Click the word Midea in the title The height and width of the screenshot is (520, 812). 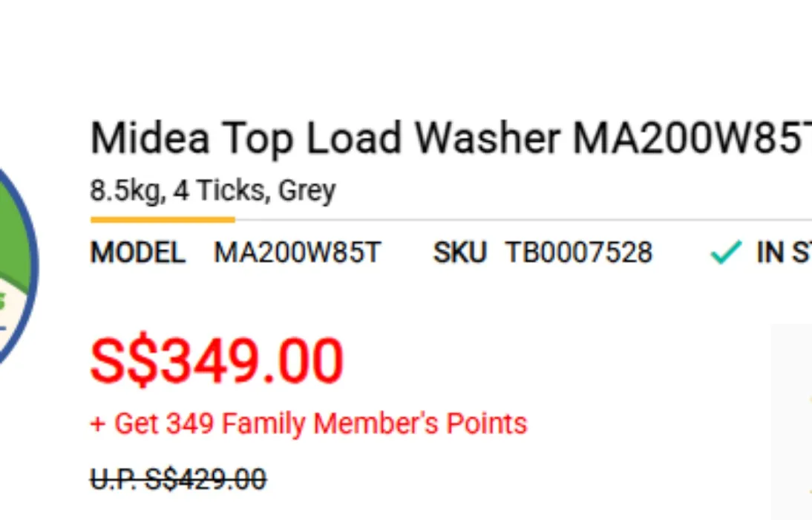coord(150,138)
